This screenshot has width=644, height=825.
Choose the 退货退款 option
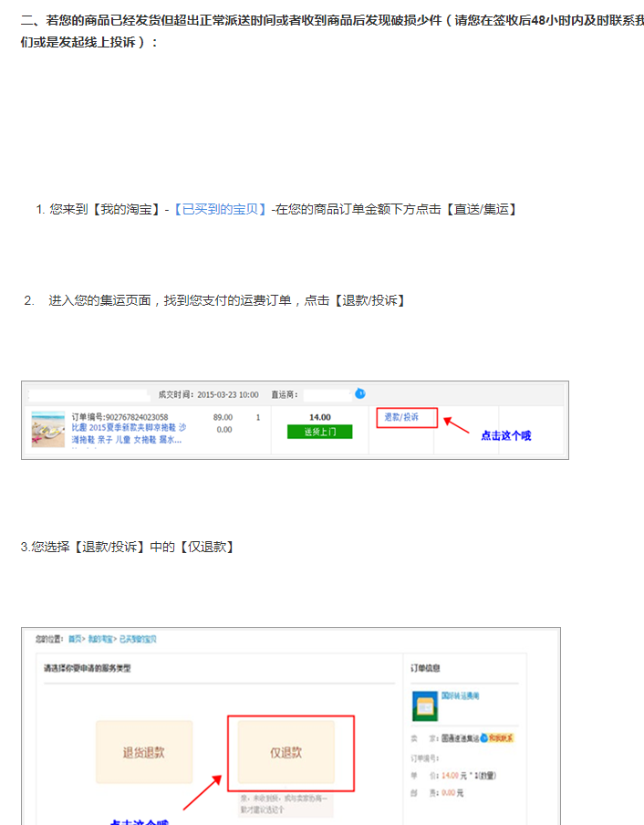pyautogui.click(x=144, y=752)
